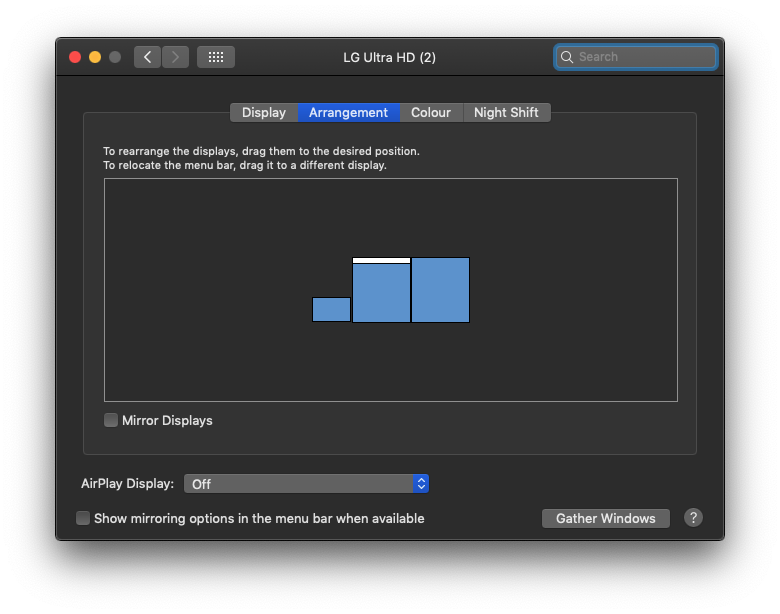Select the middle display with the menu bar
The width and height of the screenshot is (780, 614).
click(x=382, y=290)
